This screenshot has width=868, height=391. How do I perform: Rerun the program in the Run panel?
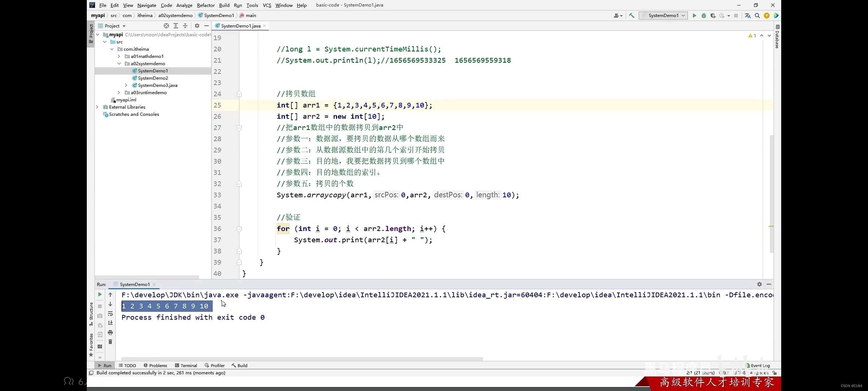point(100,295)
